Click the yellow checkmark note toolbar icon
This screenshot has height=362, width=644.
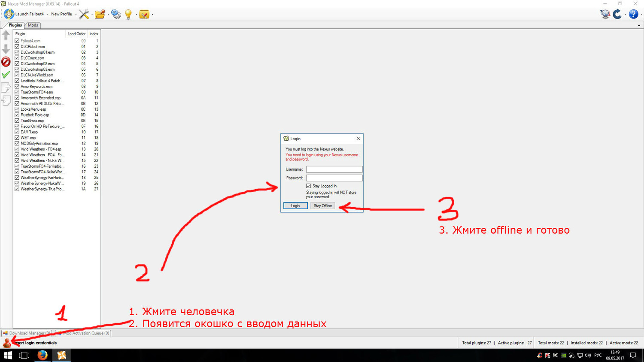tap(144, 14)
